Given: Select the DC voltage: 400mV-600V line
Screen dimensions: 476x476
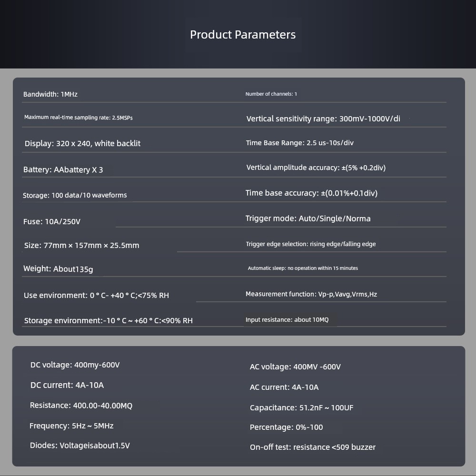Looking at the screenshot, I should [75, 365].
